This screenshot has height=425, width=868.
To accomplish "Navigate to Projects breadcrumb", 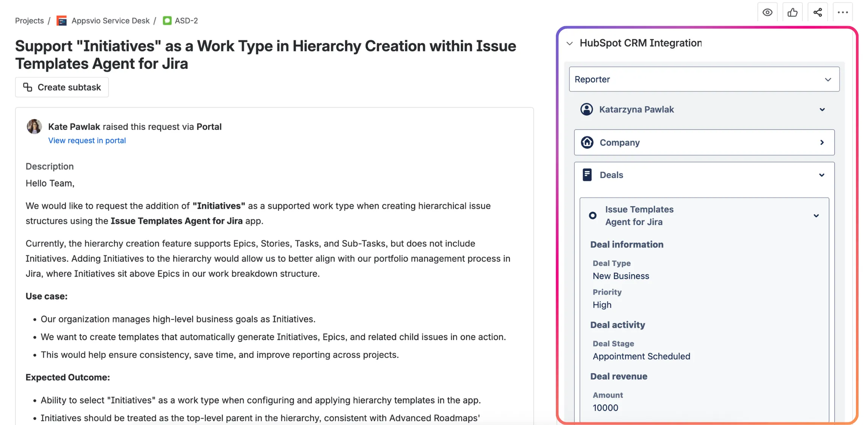I will (29, 20).
